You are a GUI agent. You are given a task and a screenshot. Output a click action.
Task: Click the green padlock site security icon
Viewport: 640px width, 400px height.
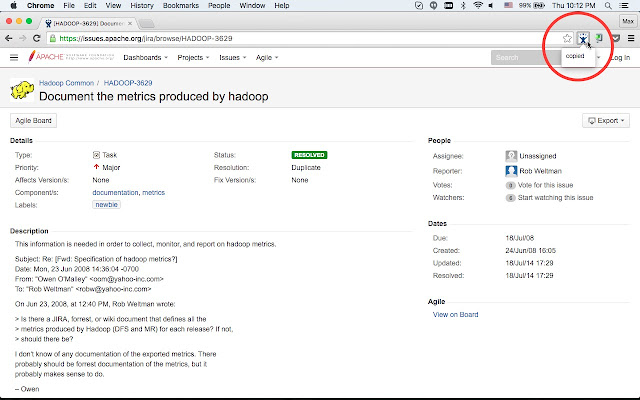click(x=53, y=38)
